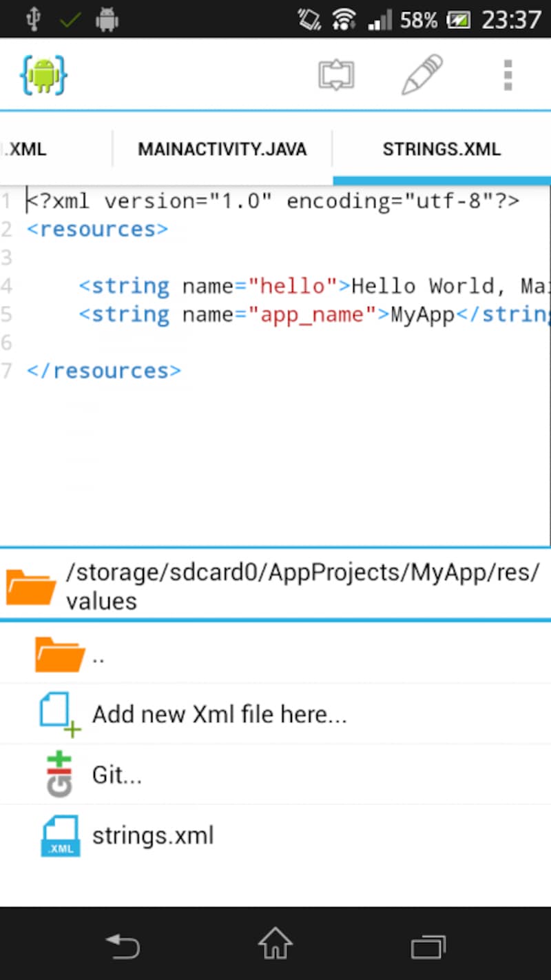Open the view switcher icon in toolbar
The width and height of the screenshot is (551, 980).
coord(336,74)
